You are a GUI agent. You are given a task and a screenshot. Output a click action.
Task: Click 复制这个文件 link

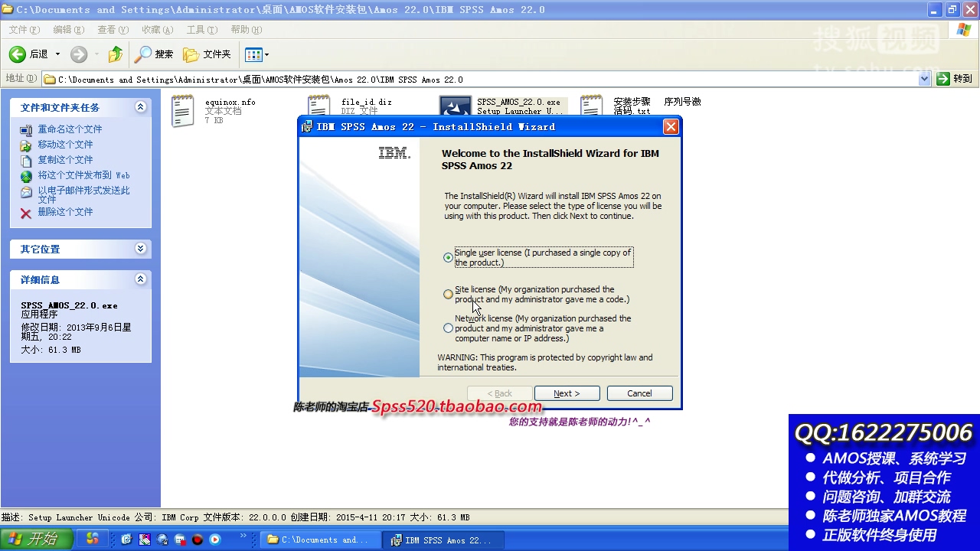coord(65,160)
